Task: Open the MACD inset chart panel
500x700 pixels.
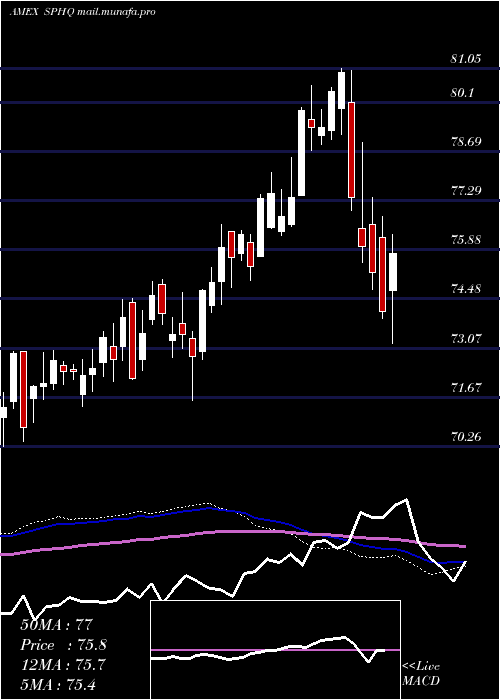Action: point(275,650)
